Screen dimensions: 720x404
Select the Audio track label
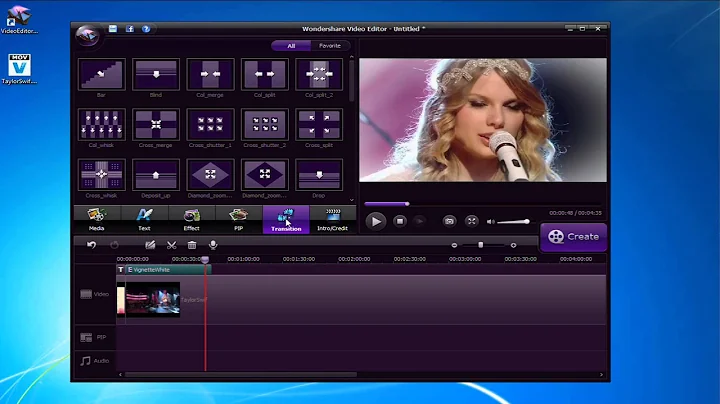click(x=95, y=361)
